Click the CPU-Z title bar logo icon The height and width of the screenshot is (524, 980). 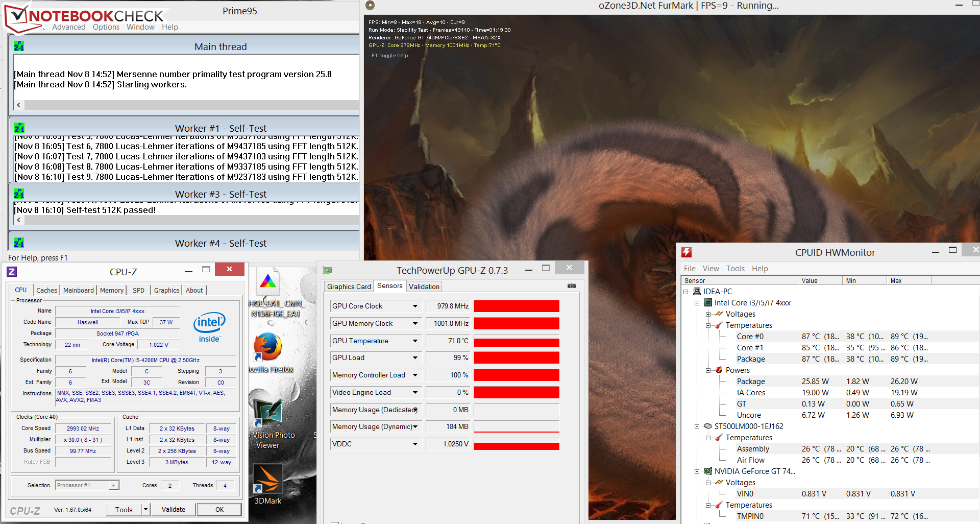[x=12, y=272]
